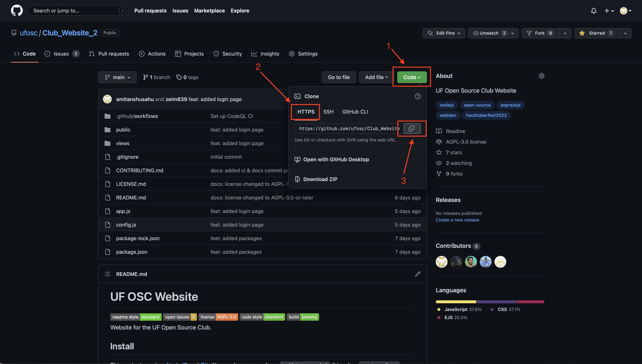View the 1 branch link

click(x=157, y=77)
